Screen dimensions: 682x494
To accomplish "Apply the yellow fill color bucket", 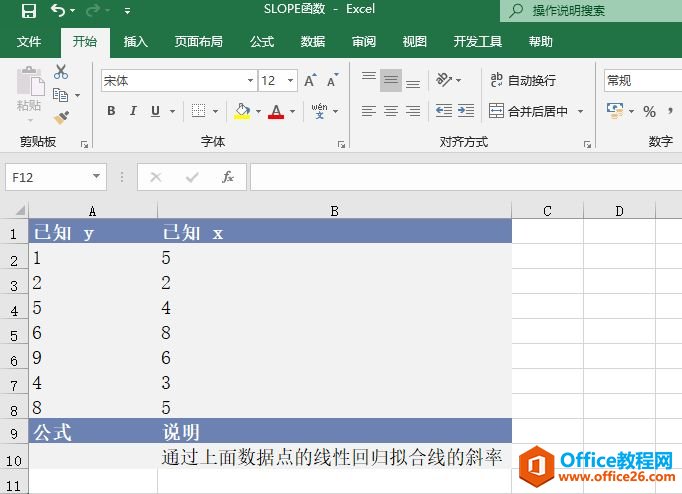I will coord(242,111).
